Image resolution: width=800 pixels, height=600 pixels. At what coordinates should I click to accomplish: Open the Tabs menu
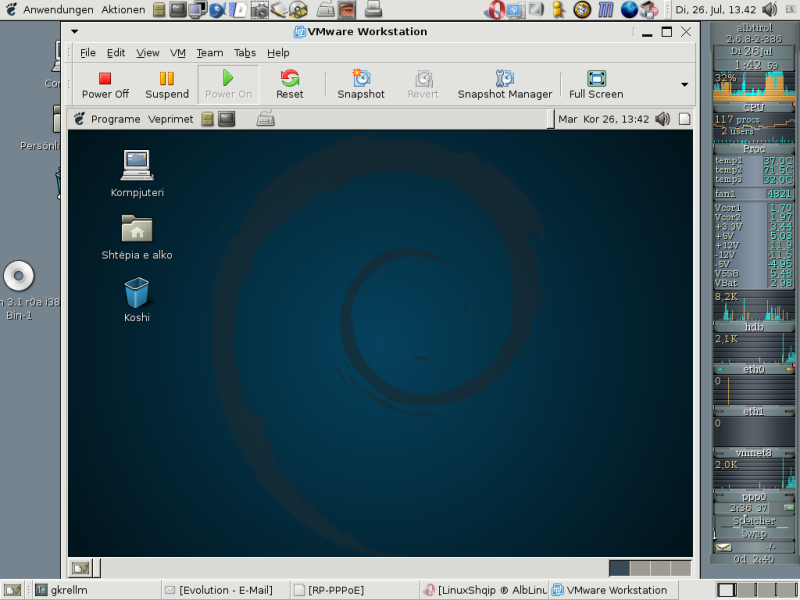[245, 53]
